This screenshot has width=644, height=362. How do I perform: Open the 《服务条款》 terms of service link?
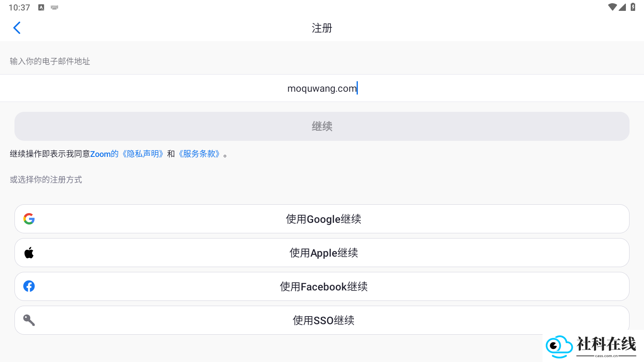click(199, 154)
